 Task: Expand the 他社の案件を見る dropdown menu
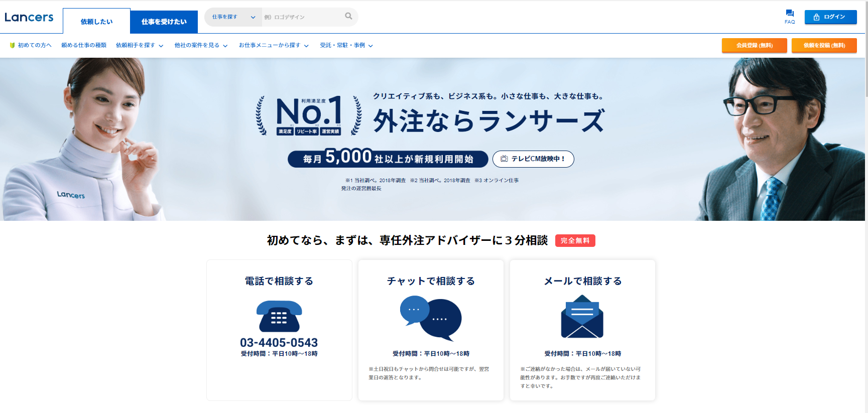click(201, 45)
